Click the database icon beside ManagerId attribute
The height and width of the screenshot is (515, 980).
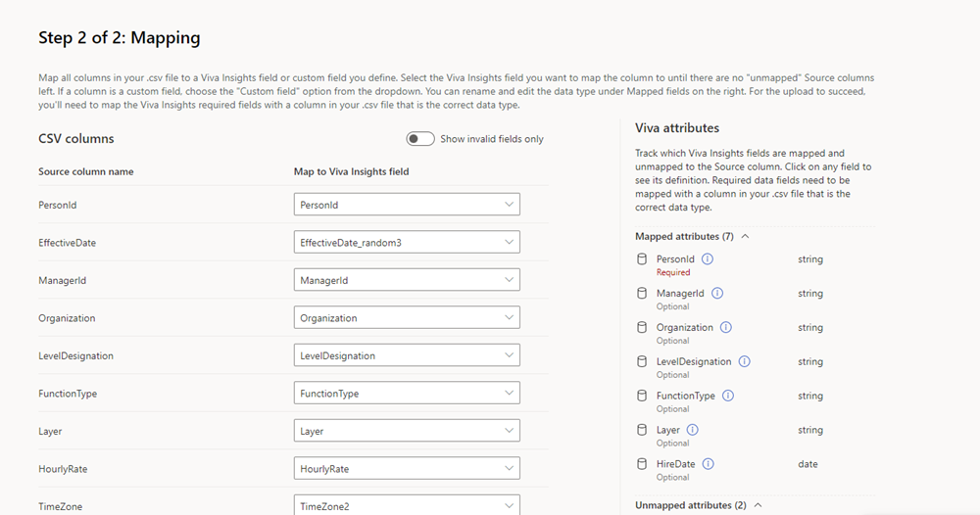[642, 294]
